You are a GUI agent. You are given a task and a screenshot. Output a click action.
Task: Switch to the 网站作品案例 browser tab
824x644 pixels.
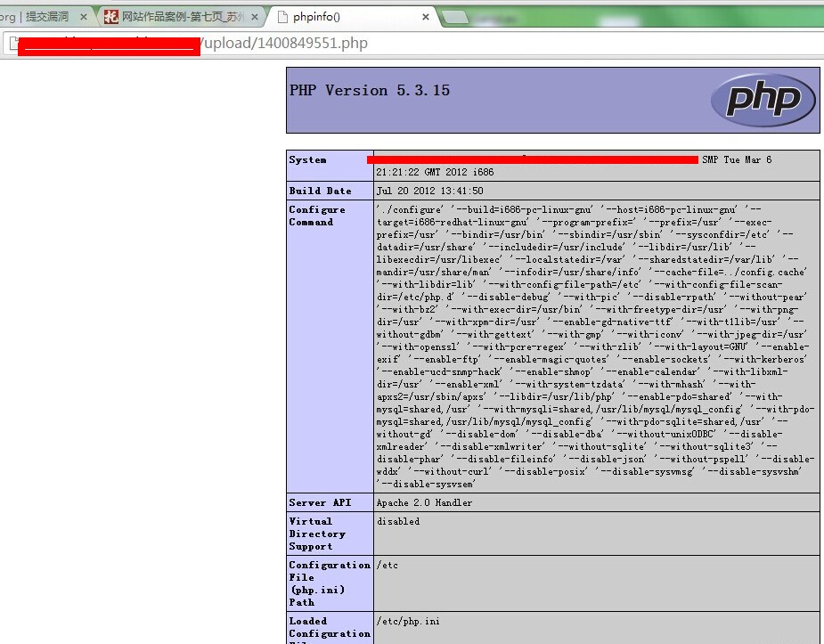click(x=182, y=17)
